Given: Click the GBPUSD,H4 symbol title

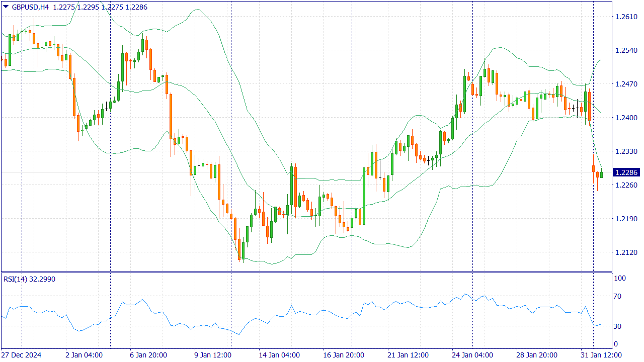Looking at the screenshot, I should click(x=30, y=8).
